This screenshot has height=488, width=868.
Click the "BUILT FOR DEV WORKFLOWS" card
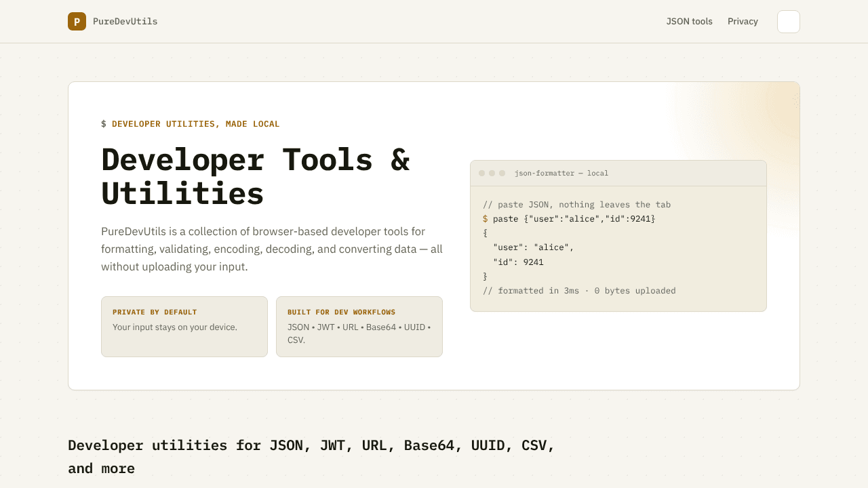tap(359, 327)
